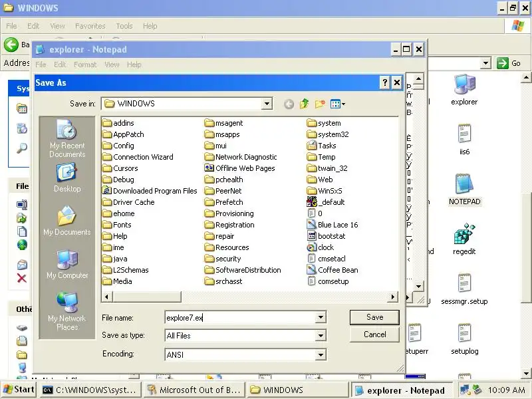This screenshot has height=399, width=532.
Task: Select My Computer in places bar
Action: [67, 265]
